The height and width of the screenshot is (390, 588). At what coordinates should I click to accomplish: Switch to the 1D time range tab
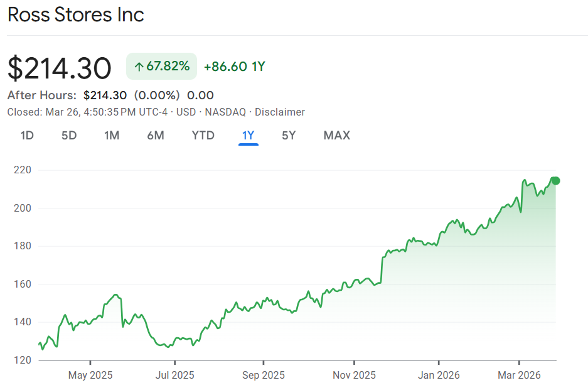27,135
